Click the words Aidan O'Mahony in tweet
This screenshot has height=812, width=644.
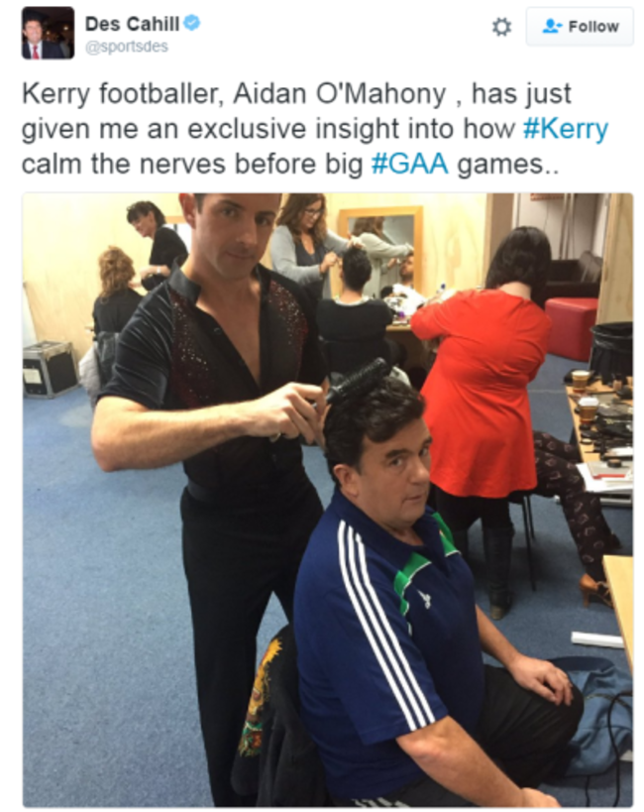[339, 94]
